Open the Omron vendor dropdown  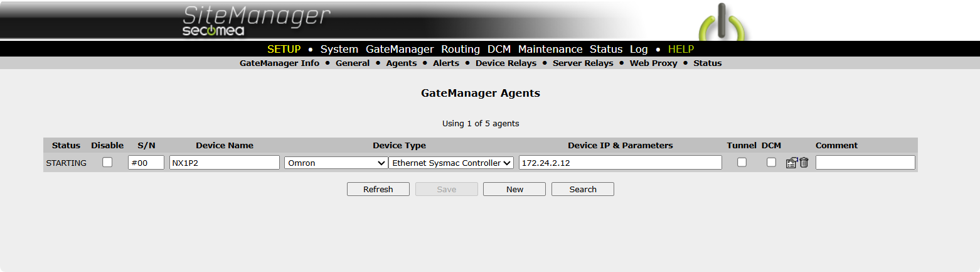(336, 163)
